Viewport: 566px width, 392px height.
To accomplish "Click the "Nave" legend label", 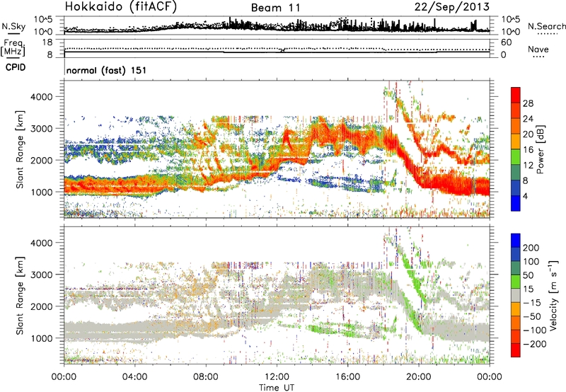I will (538, 49).
